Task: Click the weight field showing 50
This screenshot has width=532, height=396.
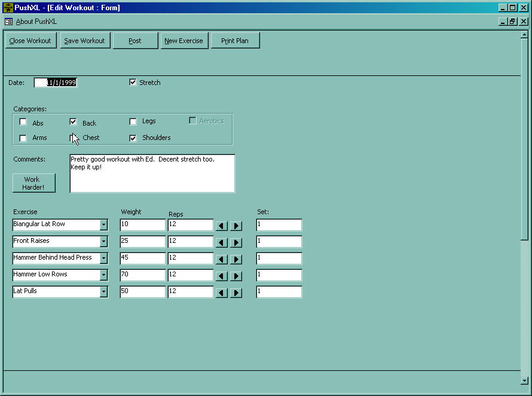Action: click(x=142, y=292)
